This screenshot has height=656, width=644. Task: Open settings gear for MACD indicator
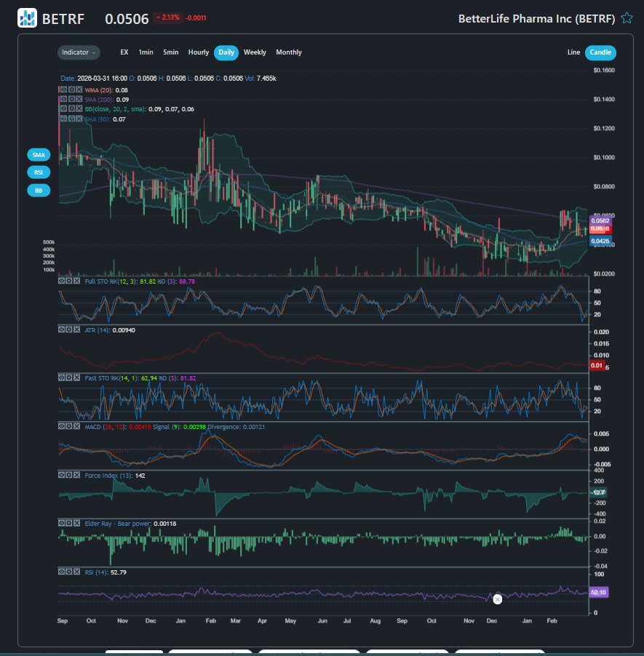tap(69, 426)
